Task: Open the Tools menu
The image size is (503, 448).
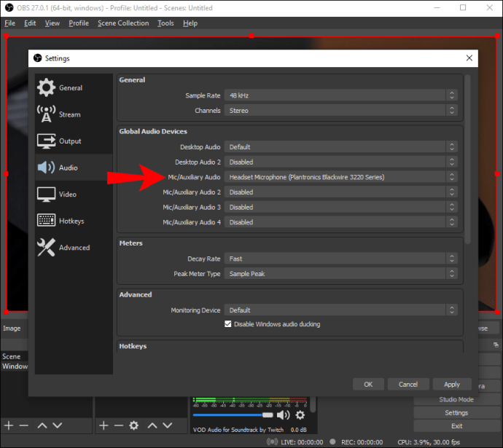Action: point(165,23)
